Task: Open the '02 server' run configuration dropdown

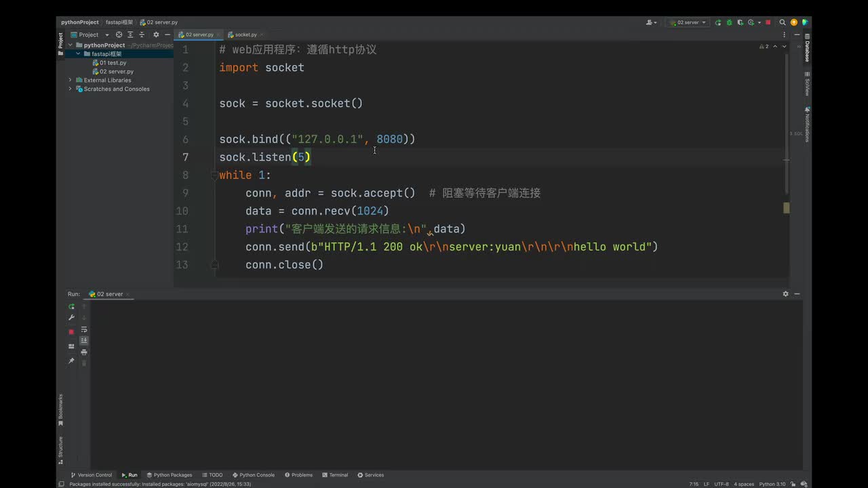Action: coord(688,22)
